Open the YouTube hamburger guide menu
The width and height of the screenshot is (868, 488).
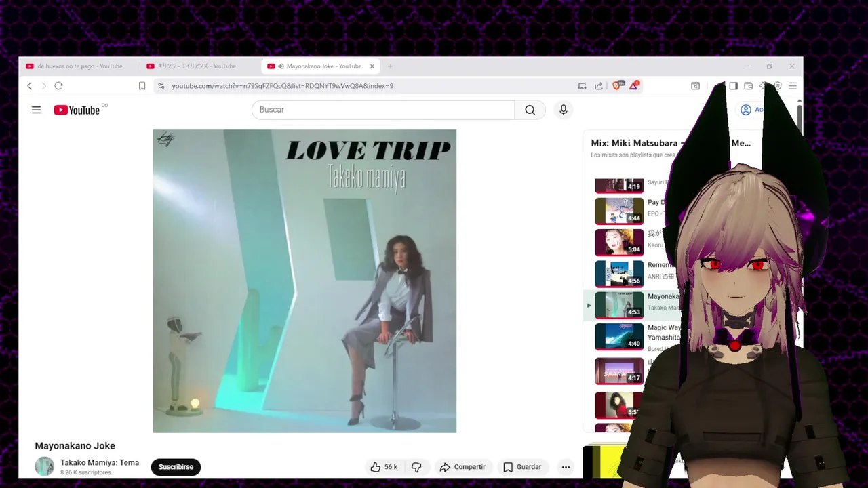(x=36, y=110)
